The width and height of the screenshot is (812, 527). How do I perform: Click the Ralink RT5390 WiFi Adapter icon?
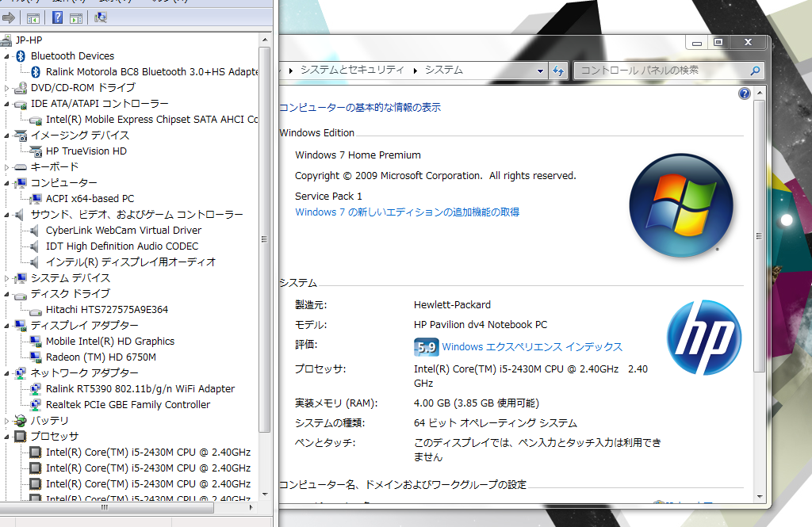pos(36,389)
